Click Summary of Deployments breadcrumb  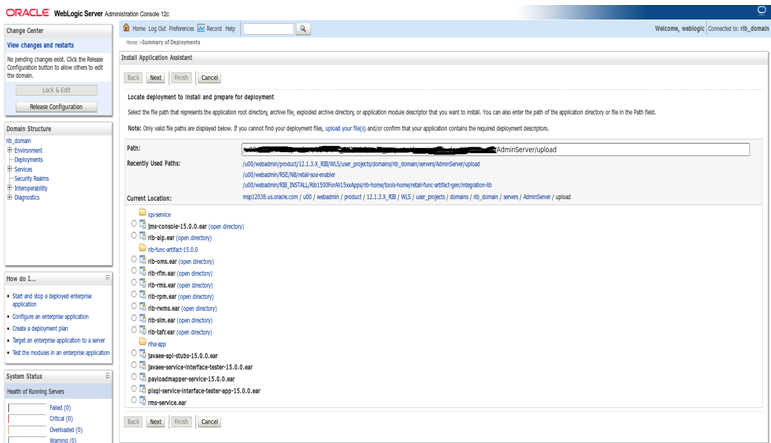coord(171,42)
